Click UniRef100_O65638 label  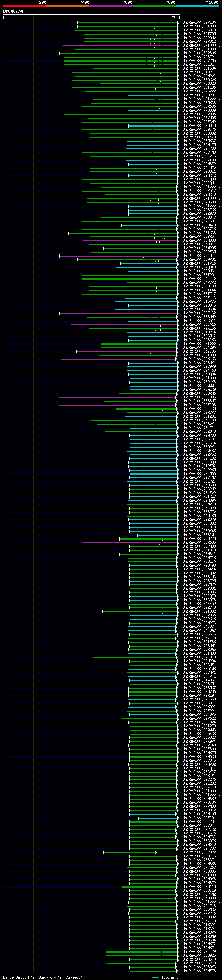[x=199, y=103]
